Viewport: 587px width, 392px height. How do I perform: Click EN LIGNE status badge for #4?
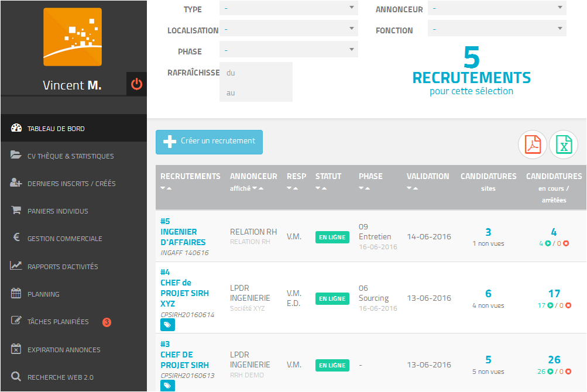(x=332, y=298)
